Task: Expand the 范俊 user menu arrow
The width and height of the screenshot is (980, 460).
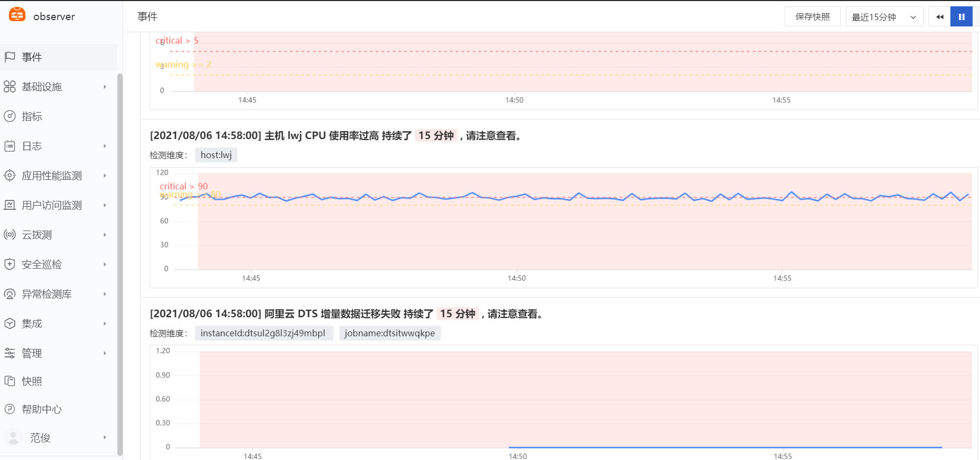Action: coord(105,437)
